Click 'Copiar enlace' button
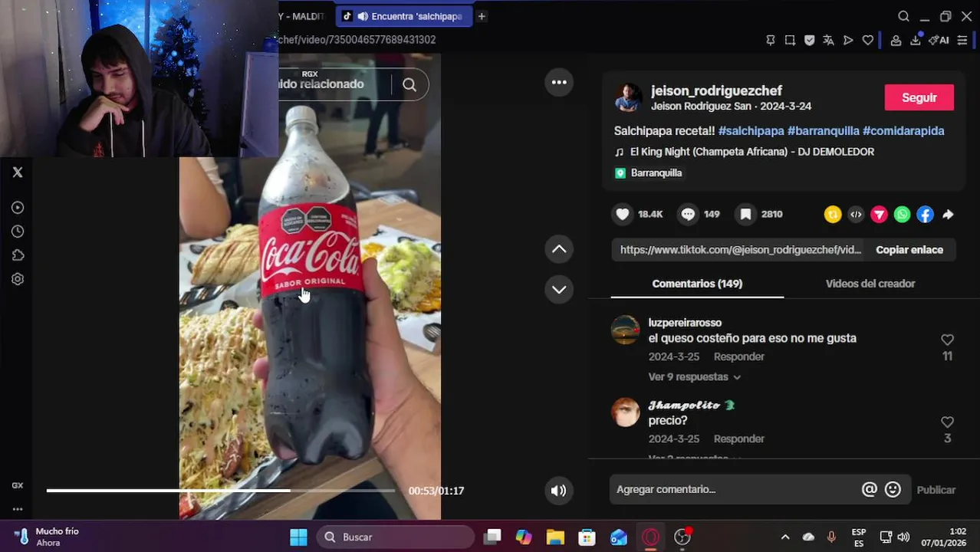This screenshot has height=552, width=980. click(x=909, y=250)
